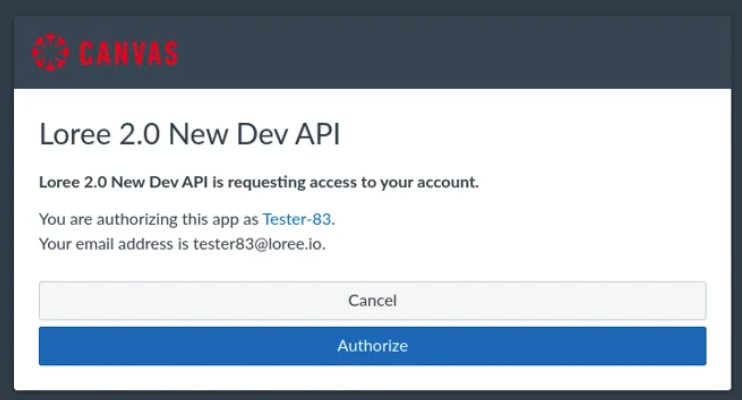742x400 pixels.
Task: Cancel the authorization request
Action: pos(372,301)
